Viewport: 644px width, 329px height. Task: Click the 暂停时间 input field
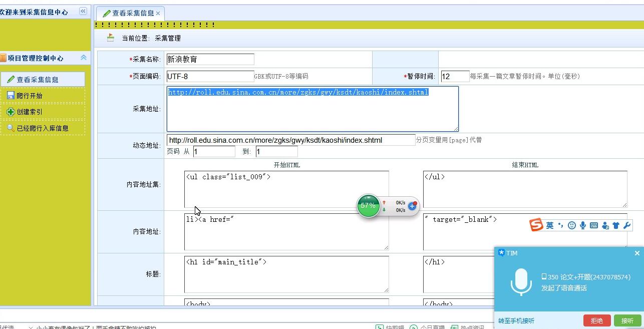pos(455,76)
